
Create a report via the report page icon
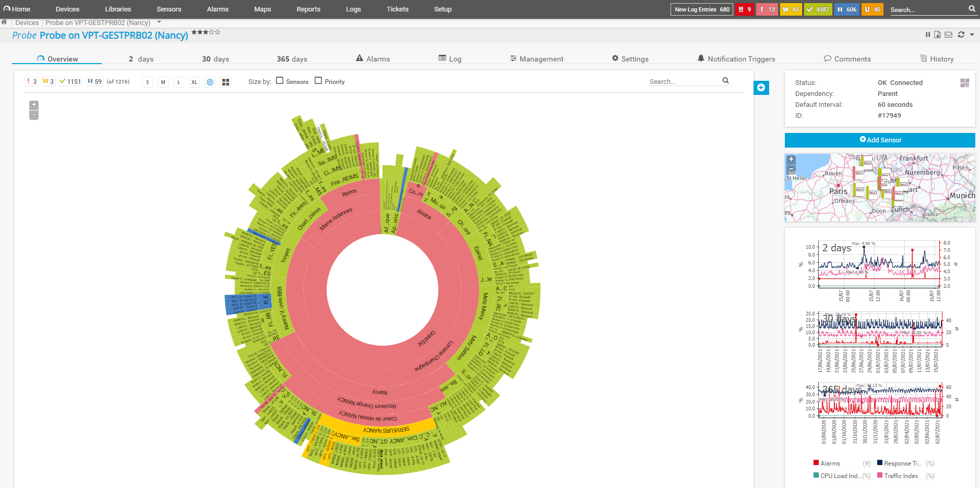pyautogui.click(x=938, y=34)
